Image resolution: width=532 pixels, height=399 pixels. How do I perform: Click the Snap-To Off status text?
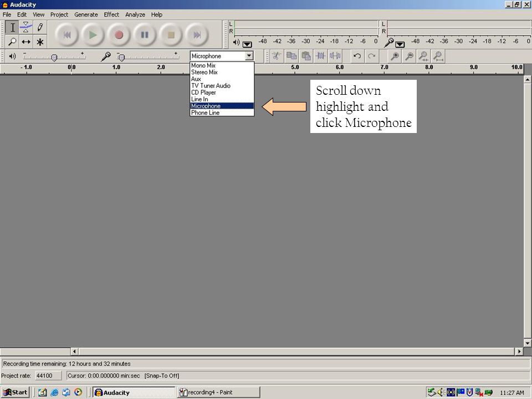[161, 376]
